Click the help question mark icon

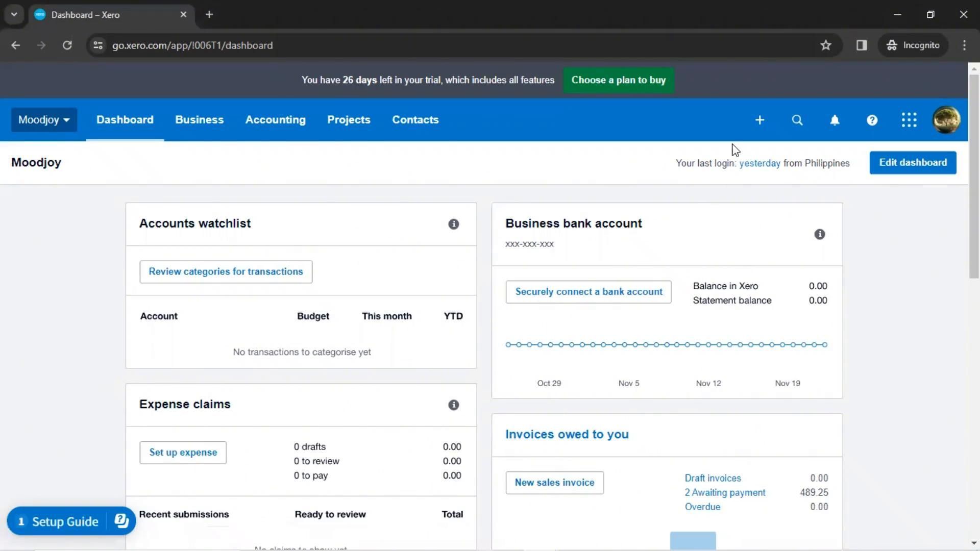click(x=872, y=120)
